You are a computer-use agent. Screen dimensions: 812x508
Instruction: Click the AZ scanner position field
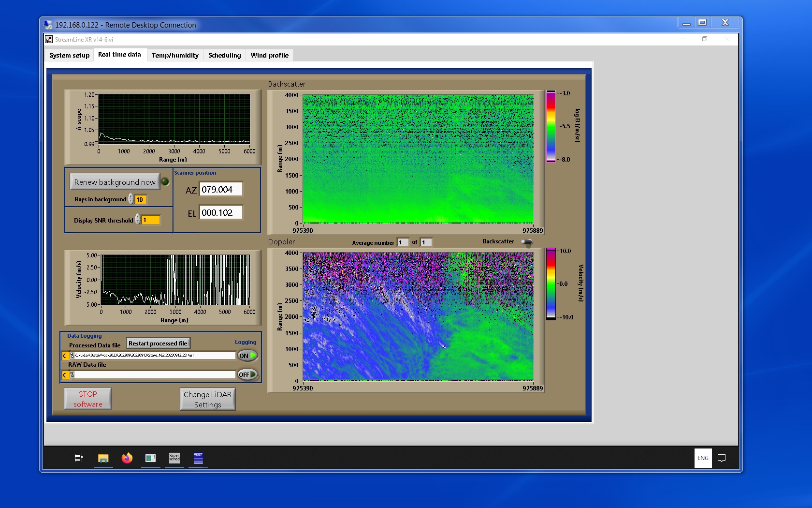[221, 190]
